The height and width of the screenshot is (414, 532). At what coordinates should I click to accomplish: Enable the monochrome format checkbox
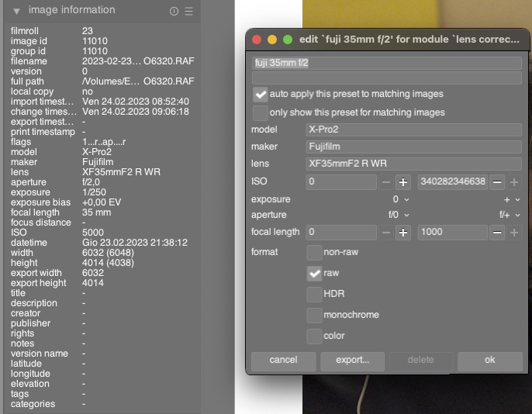[x=314, y=316]
